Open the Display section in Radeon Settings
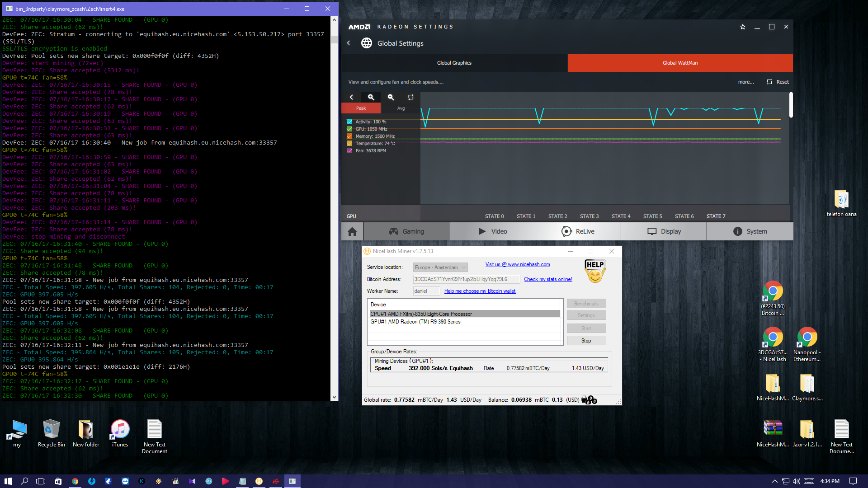 [x=664, y=231]
